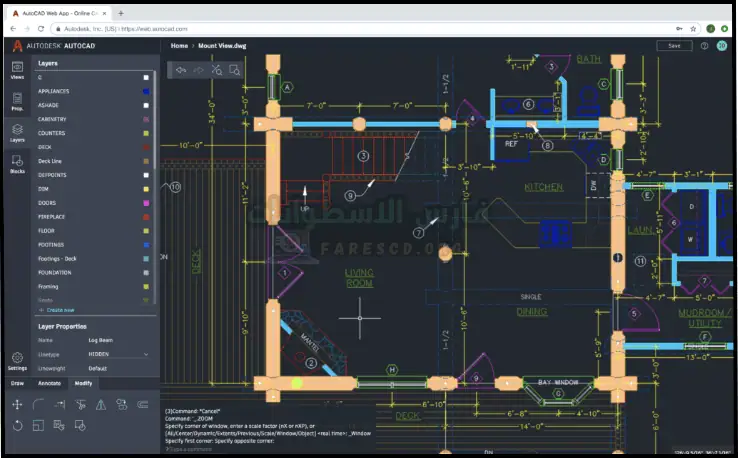Viewport: 738px width, 458px height.
Task: Click the Undo arrow in the canvas toolbar
Action: [x=181, y=70]
